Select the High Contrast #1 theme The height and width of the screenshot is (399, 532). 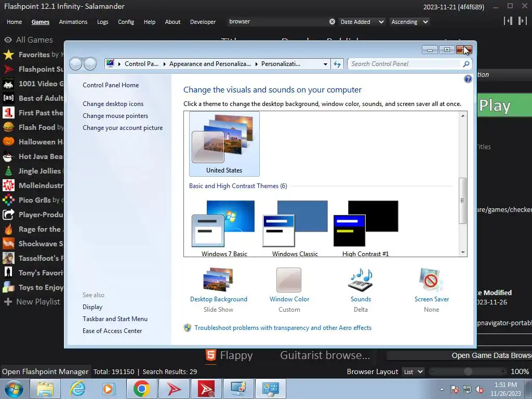(365, 228)
